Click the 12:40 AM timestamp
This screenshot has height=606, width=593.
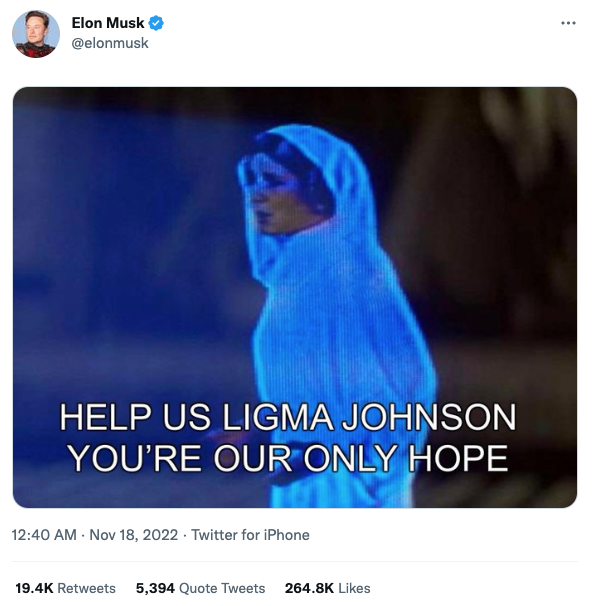44,535
